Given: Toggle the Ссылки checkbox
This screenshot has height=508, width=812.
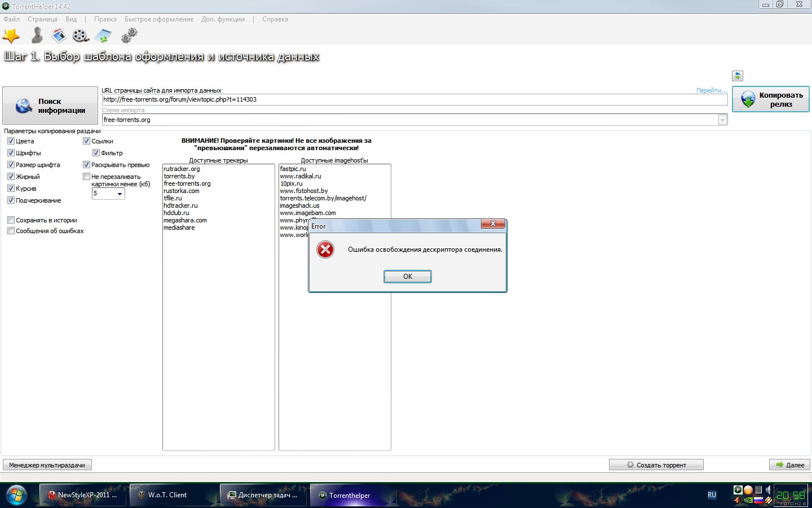Looking at the screenshot, I should click(x=86, y=141).
